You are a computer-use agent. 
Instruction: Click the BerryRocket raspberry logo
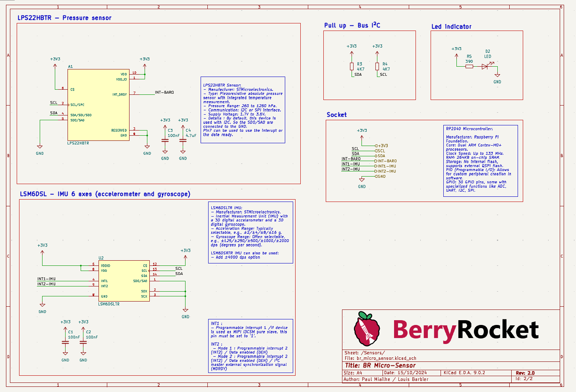pyautogui.click(x=366, y=329)
